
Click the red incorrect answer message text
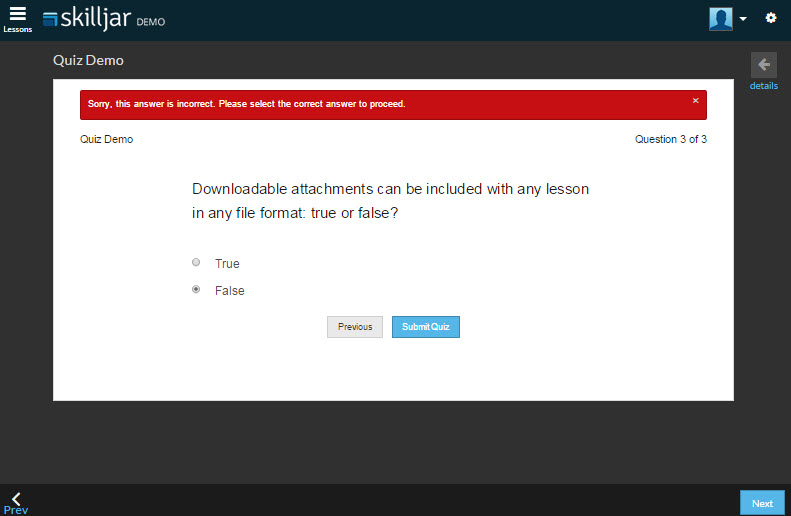[x=246, y=104]
